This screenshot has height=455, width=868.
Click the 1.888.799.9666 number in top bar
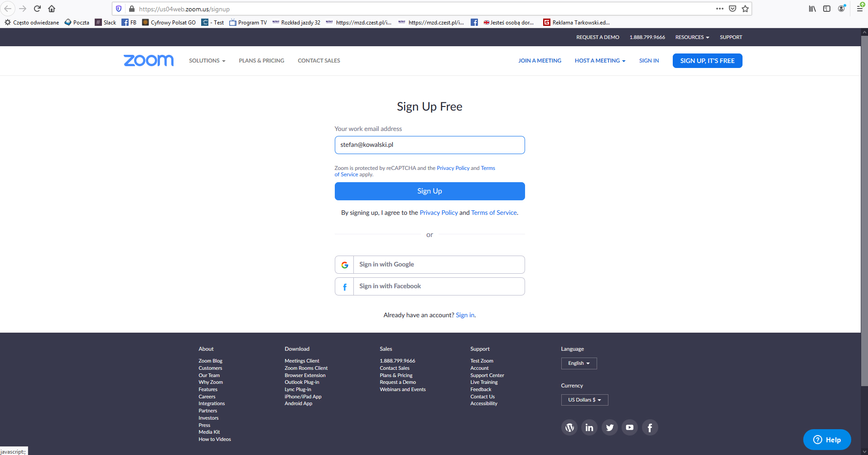pyautogui.click(x=647, y=37)
